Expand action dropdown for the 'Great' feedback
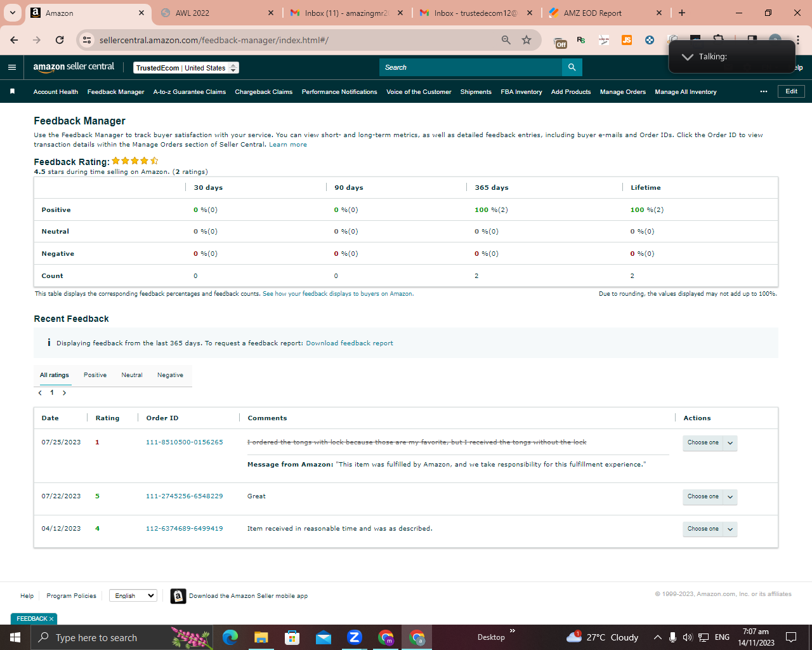Screen dimensions: 812x650 point(730,497)
